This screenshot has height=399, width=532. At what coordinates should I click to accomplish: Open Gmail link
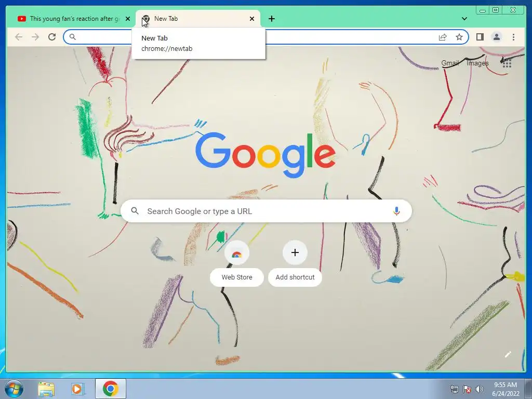pyautogui.click(x=450, y=63)
